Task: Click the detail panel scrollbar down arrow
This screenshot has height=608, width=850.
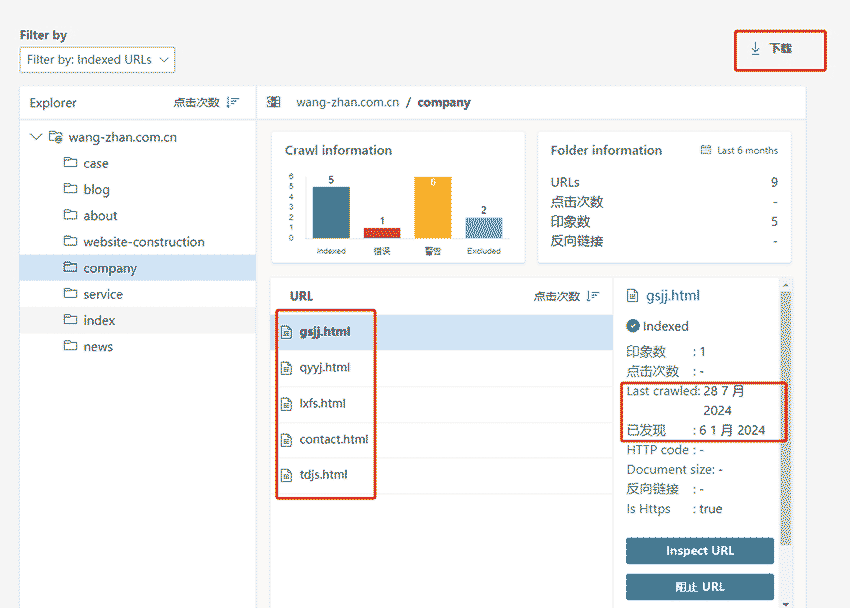Action: (785, 603)
